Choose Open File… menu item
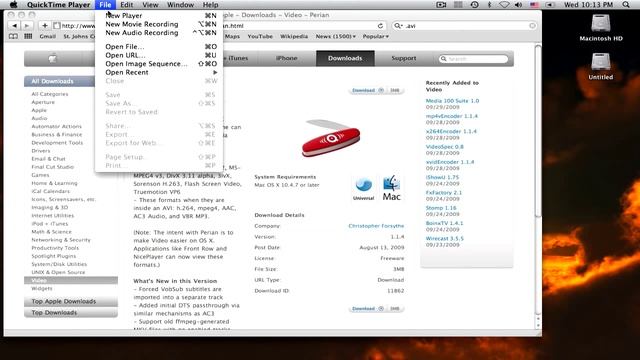The width and height of the screenshot is (640, 360). pos(159,47)
